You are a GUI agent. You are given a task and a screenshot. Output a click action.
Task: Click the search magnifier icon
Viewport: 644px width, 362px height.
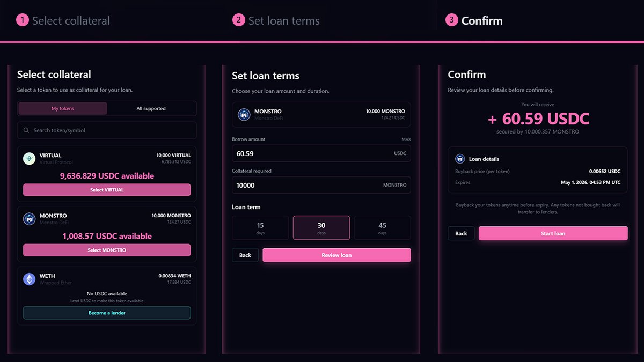pos(26,130)
